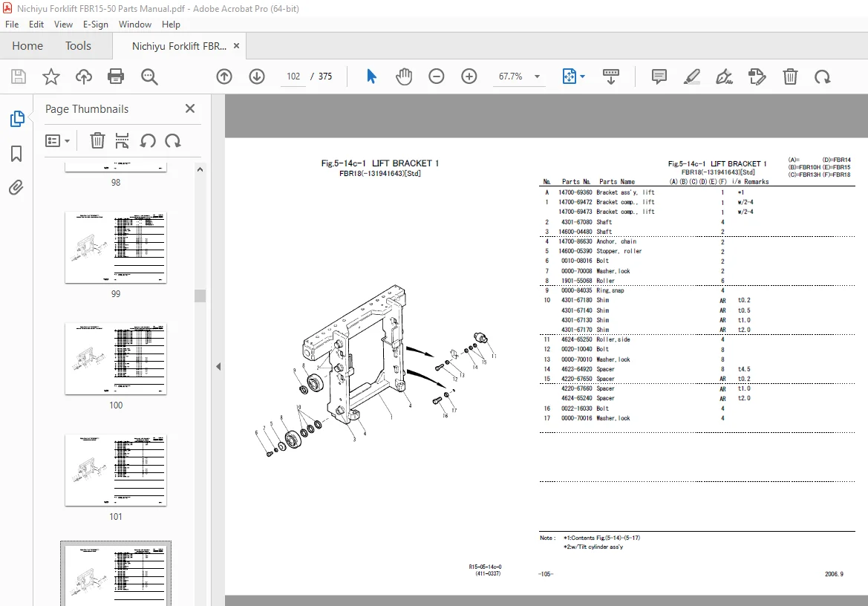Screen dimensions: 868x606
Task: Click the Save file icon
Action: click(19, 76)
